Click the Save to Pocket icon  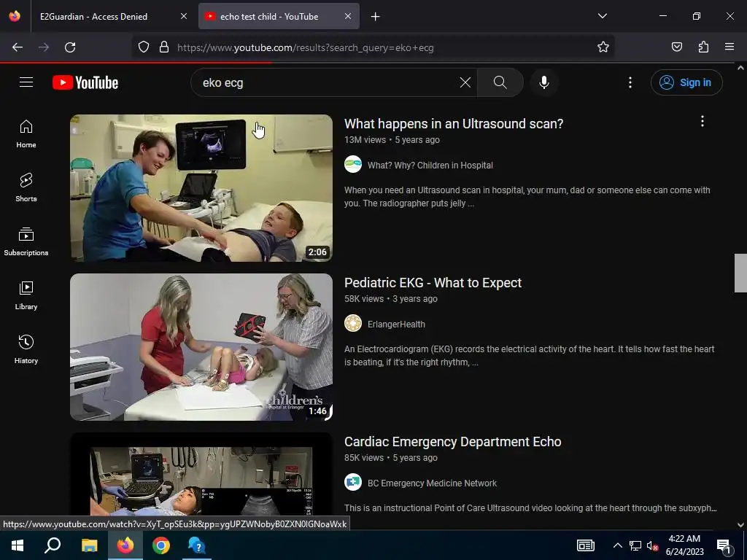click(x=676, y=47)
